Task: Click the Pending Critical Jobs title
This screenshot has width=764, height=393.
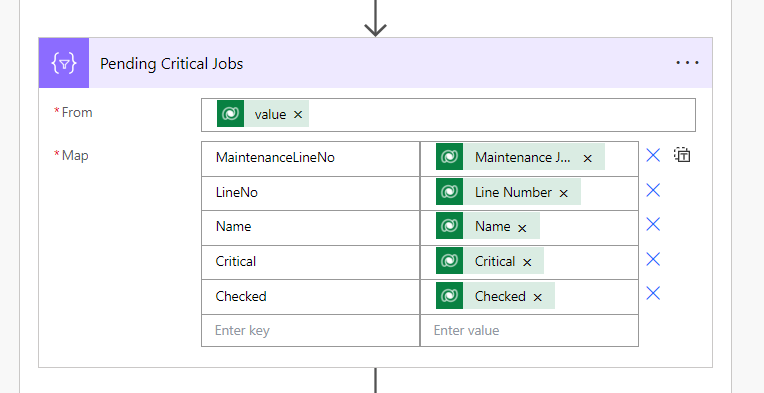Action: 172,64
